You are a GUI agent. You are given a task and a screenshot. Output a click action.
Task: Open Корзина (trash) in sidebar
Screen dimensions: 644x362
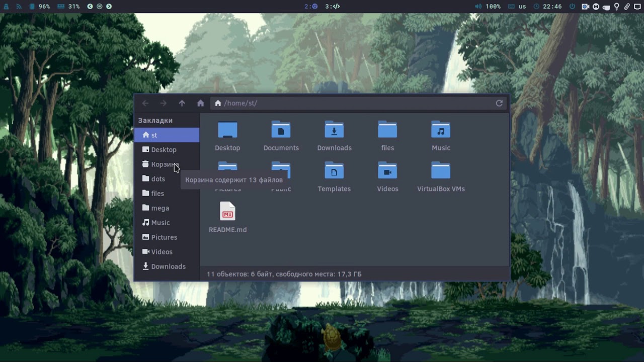tap(161, 164)
